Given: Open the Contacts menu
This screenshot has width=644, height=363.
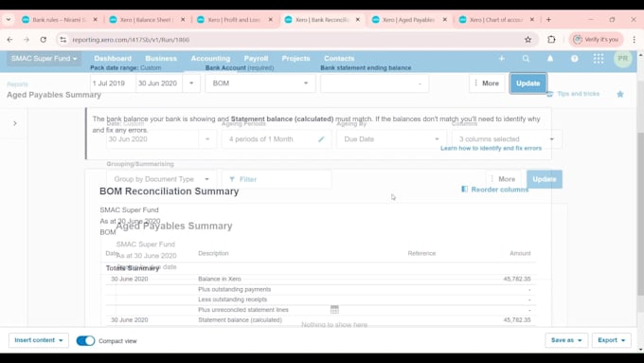Looking at the screenshot, I should coord(339,59).
